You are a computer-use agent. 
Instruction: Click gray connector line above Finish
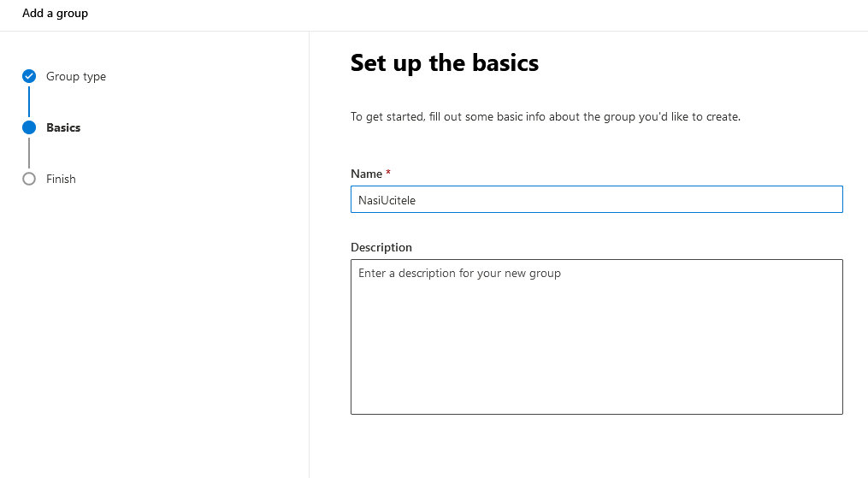[x=29, y=153]
